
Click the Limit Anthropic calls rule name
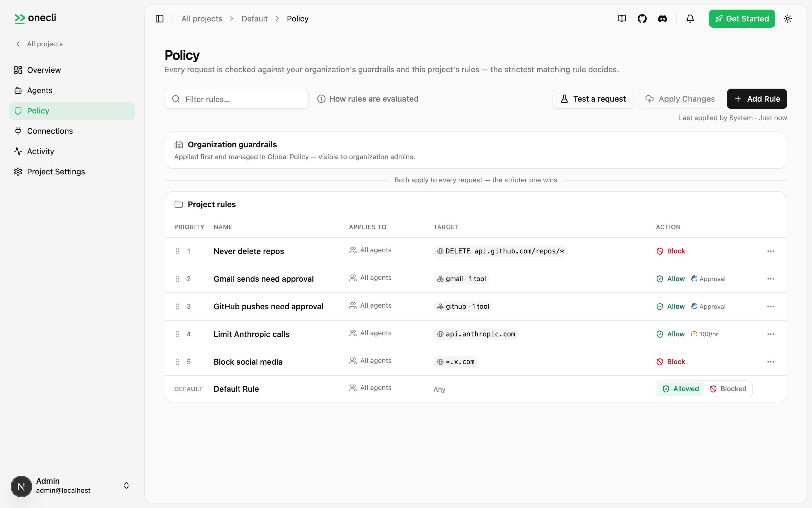(x=251, y=334)
